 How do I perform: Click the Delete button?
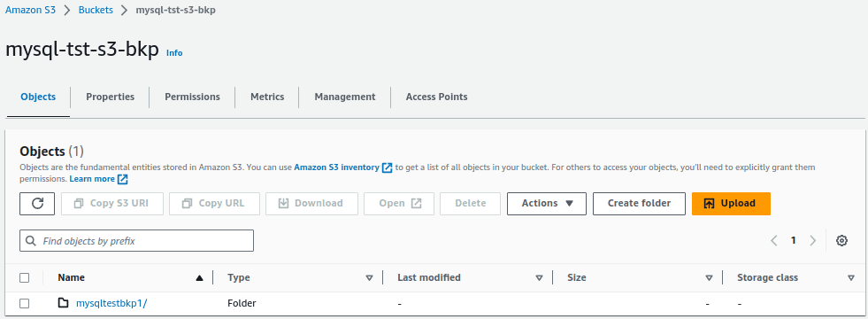(470, 204)
